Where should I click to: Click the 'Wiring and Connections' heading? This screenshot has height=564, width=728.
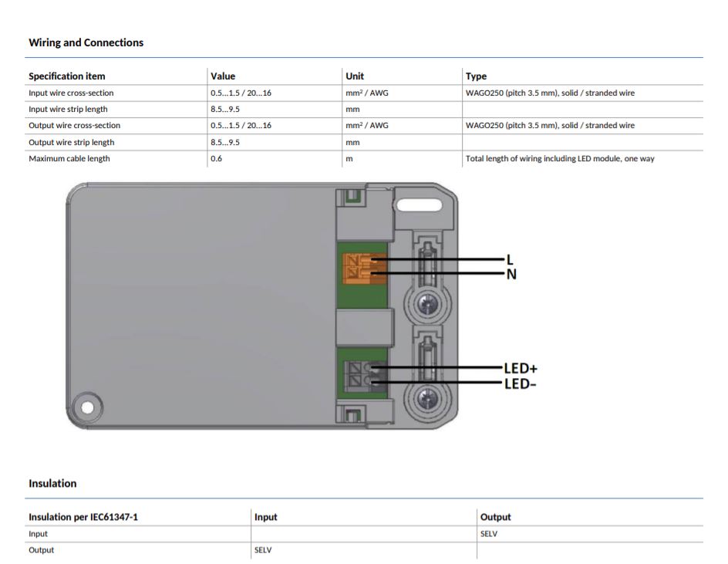(86, 42)
